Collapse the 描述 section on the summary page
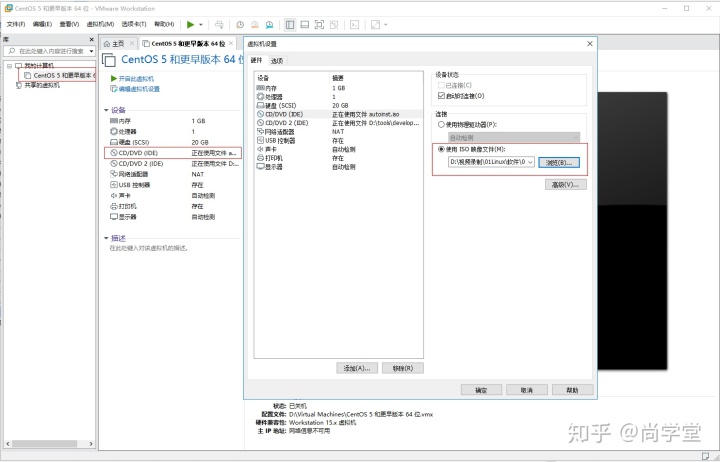This screenshot has height=462, width=720. (106, 238)
